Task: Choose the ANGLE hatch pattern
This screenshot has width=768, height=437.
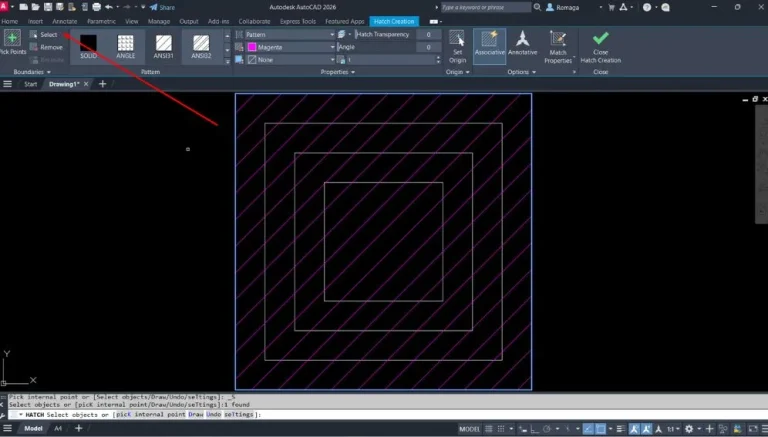Action: (125, 47)
